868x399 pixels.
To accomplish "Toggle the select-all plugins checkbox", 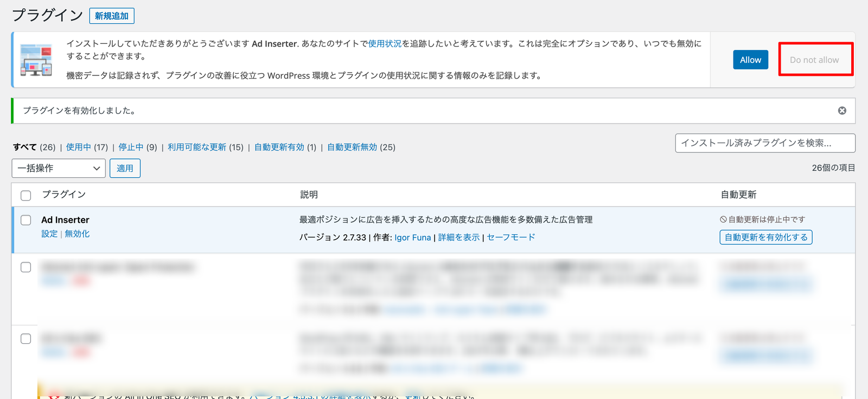I will [25, 195].
